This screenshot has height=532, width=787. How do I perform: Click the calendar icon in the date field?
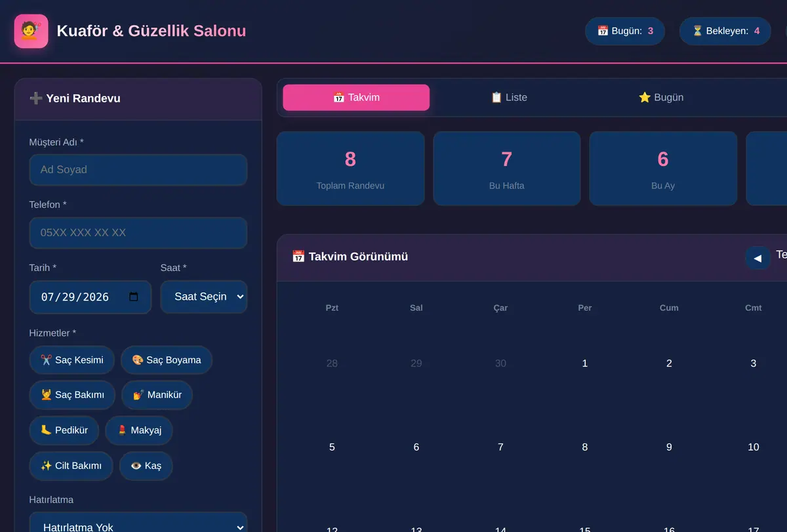pos(134,297)
